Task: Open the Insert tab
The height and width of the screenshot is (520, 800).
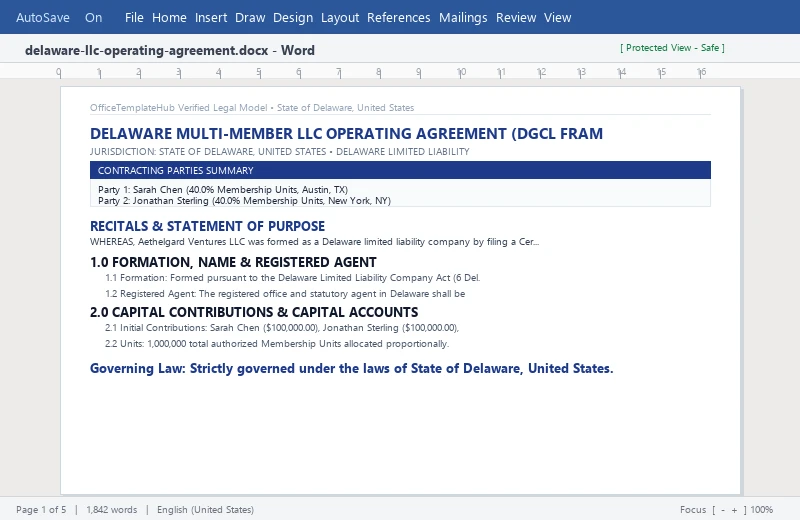Action: click(x=211, y=17)
